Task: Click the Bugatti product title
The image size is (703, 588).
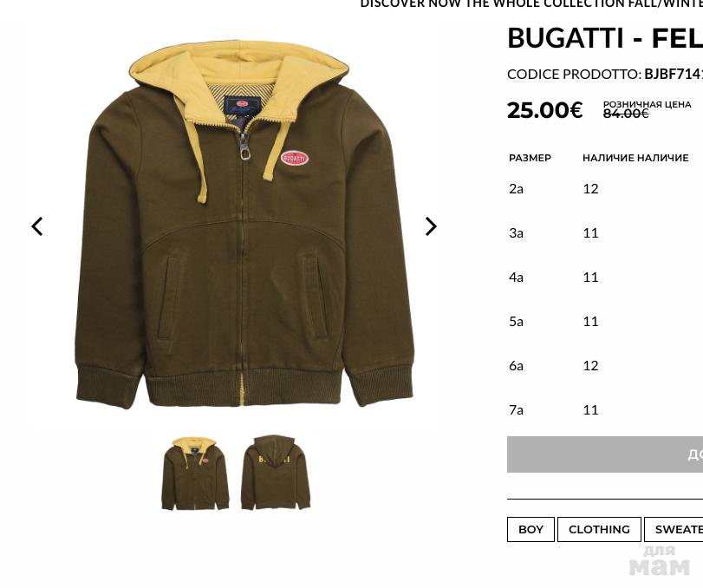Action: point(605,37)
